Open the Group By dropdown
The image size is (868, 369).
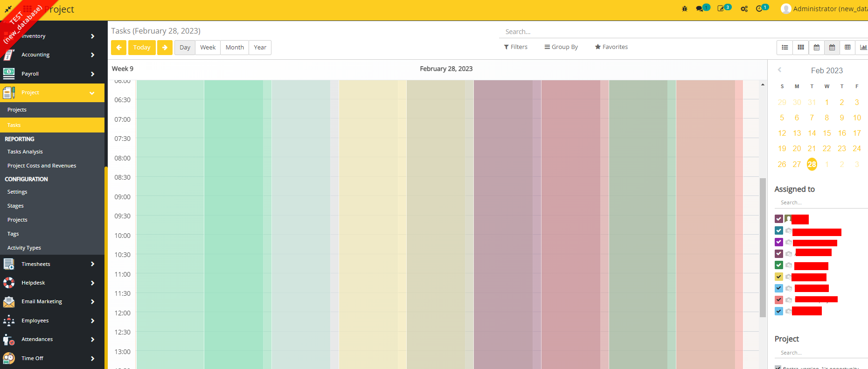tap(561, 47)
